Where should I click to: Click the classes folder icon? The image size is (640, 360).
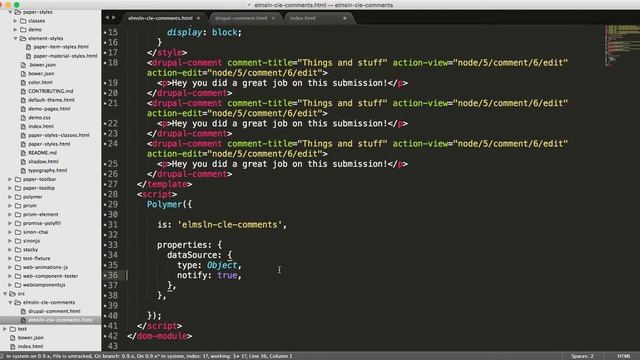click(23, 21)
